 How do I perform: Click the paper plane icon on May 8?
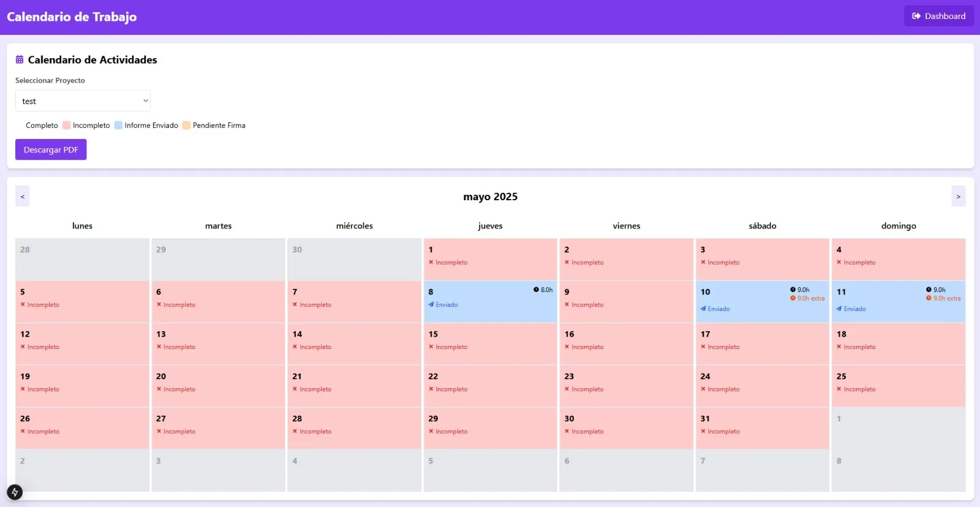click(431, 304)
